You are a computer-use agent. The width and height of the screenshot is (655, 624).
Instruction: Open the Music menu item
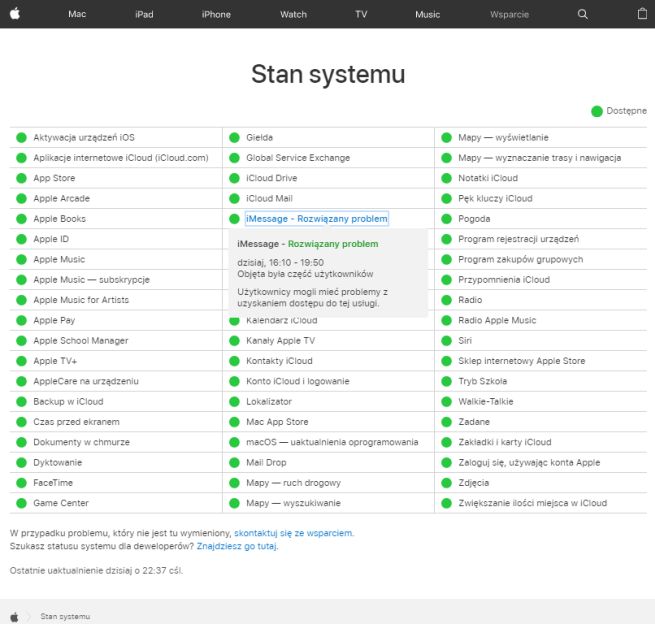click(427, 14)
